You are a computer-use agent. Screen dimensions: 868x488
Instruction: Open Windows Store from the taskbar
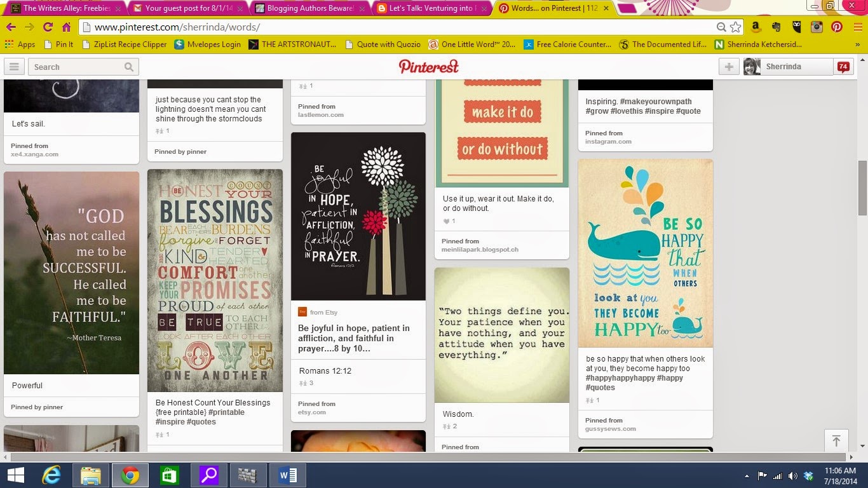coord(170,475)
